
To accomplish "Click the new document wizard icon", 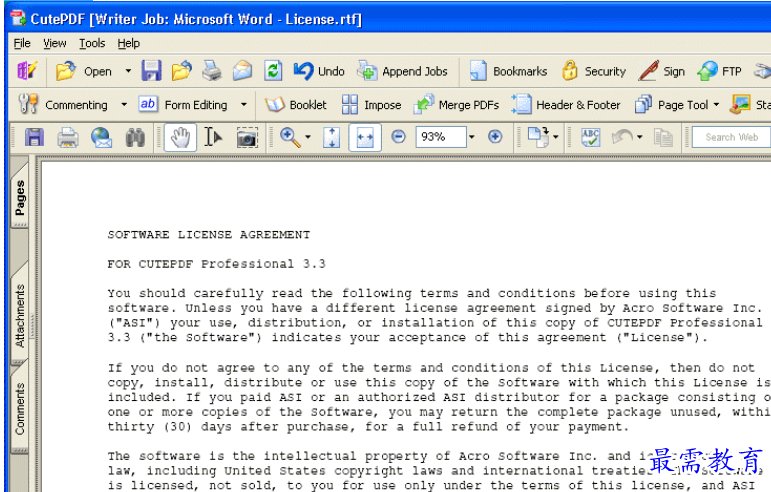I will pyautogui.click(x=27, y=71).
